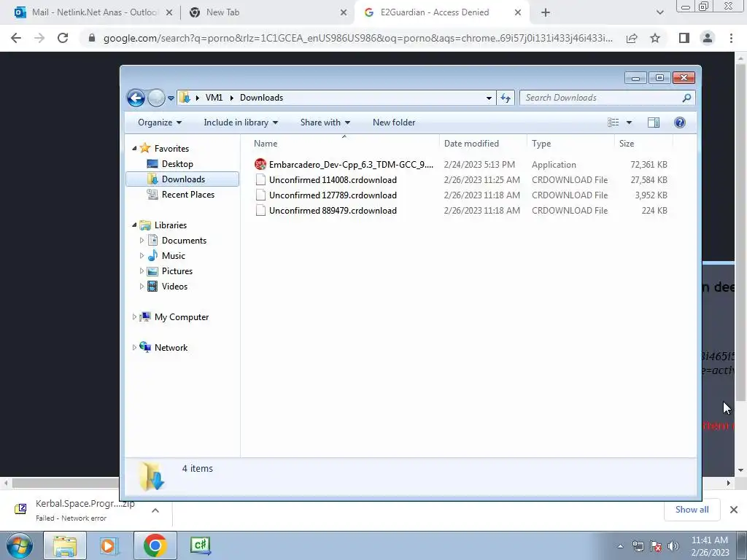Click the Search Downloads field
The image size is (747, 560).
tap(608, 98)
